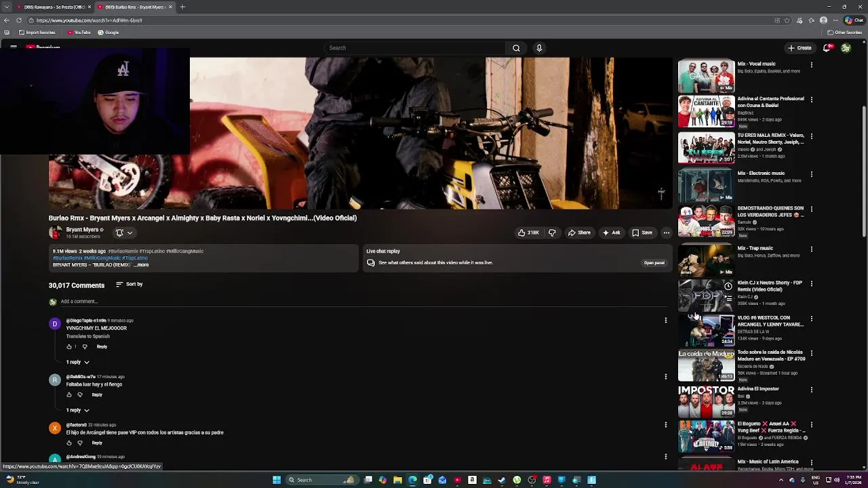Image resolution: width=868 pixels, height=488 pixels.
Task: Share the Burlao Rmx video
Action: click(579, 232)
